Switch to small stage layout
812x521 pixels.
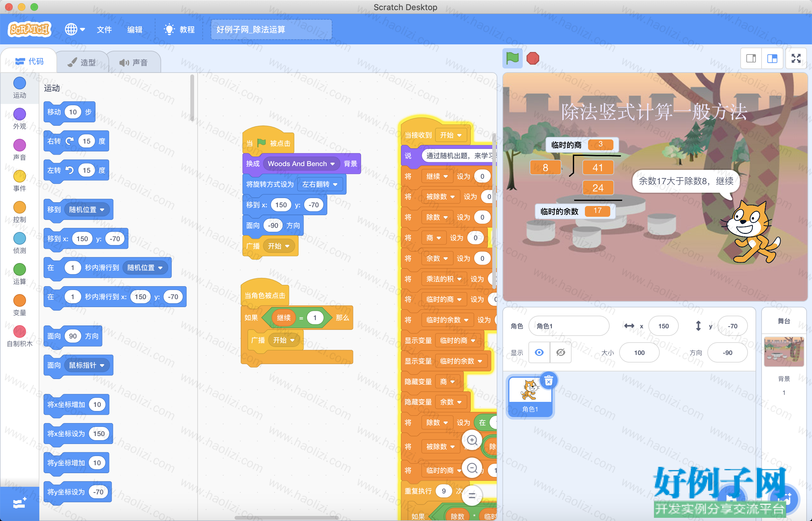(x=751, y=59)
